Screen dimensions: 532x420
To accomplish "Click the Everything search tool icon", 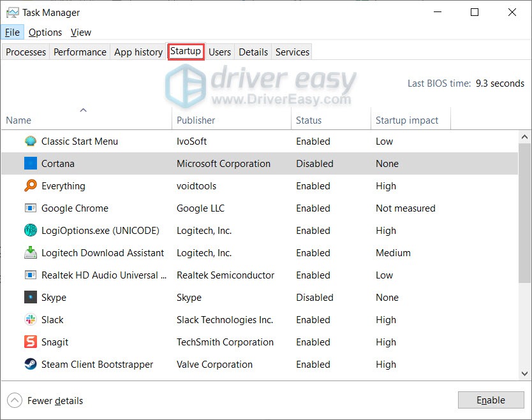I will [31, 185].
